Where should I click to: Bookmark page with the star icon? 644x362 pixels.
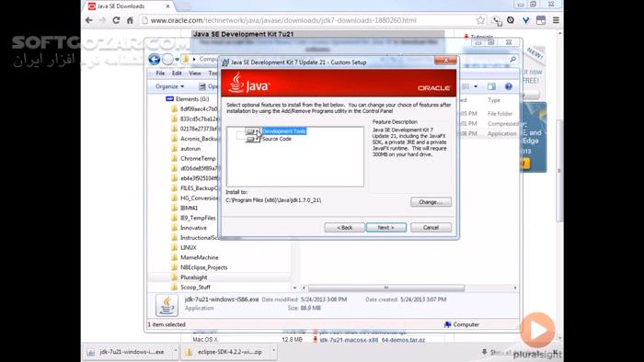(480, 20)
